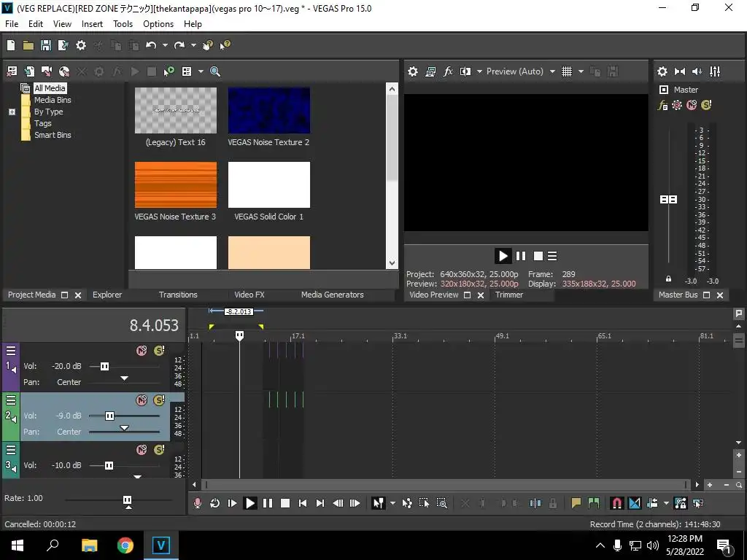The width and height of the screenshot is (747, 560).
Task: Select Smart Bins folder
Action: 53,135
